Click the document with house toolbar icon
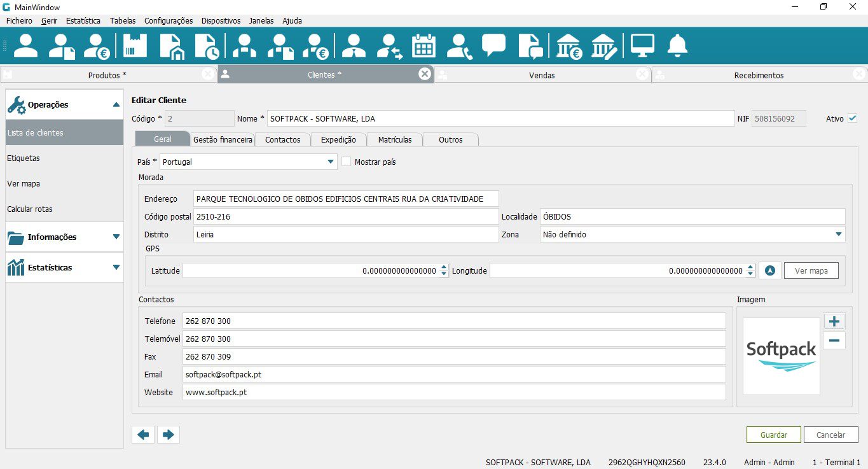This screenshot has width=868, height=469. point(172,46)
